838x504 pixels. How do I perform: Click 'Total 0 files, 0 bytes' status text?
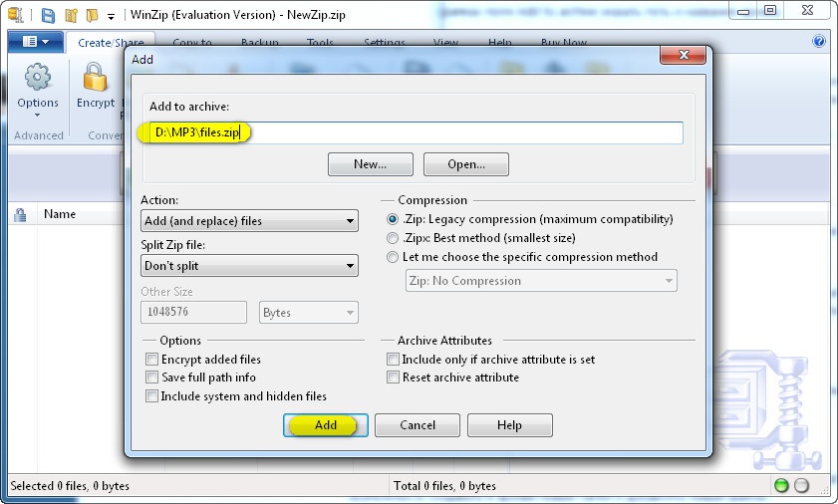444,486
